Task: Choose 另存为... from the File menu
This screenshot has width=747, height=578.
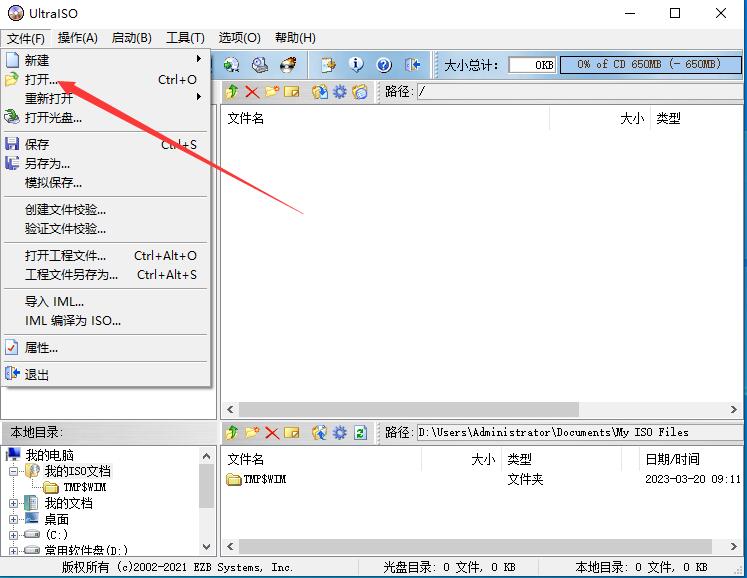Action: tap(106, 163)
